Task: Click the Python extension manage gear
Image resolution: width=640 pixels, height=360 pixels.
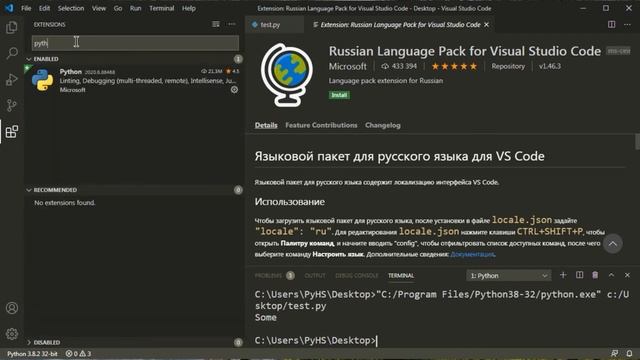Action: click(x=234, y=89)
